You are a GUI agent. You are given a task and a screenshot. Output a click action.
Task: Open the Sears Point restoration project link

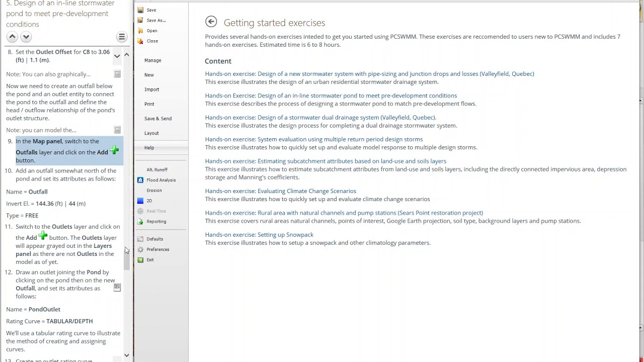(344, 213)
